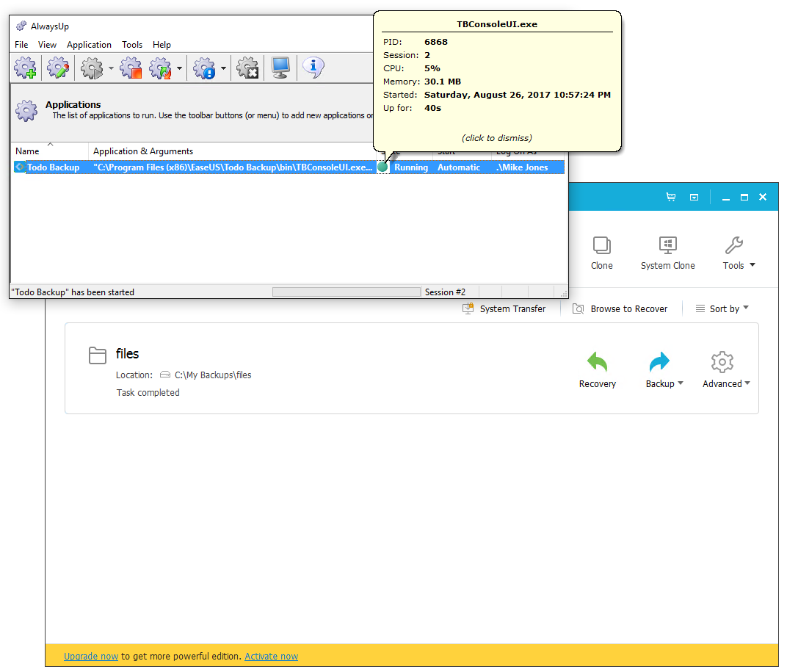Minimize the EaseUS Todo Backup window
This screenshot has height=672, width=787.
point(726,198)
